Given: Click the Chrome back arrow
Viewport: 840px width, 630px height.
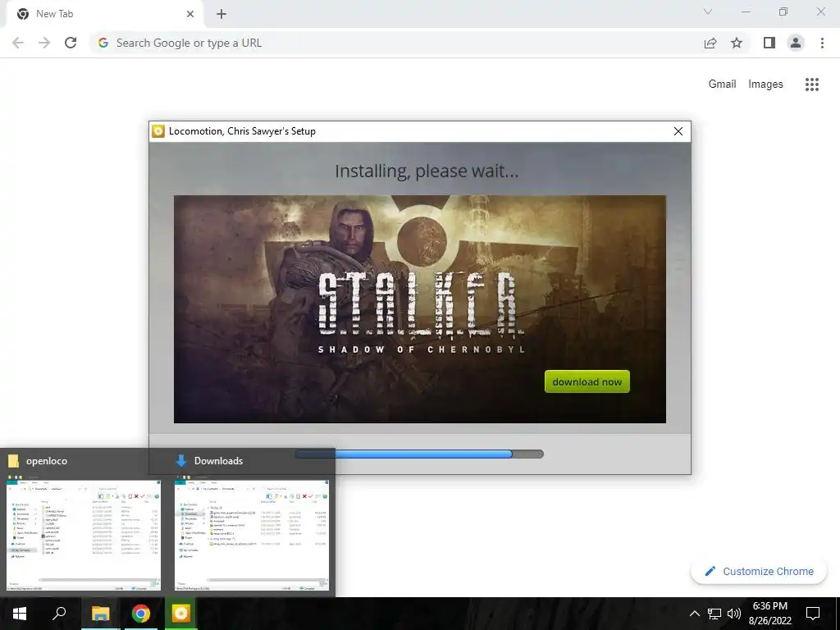Looking at the screenshot, I should [x=18, y=43].
